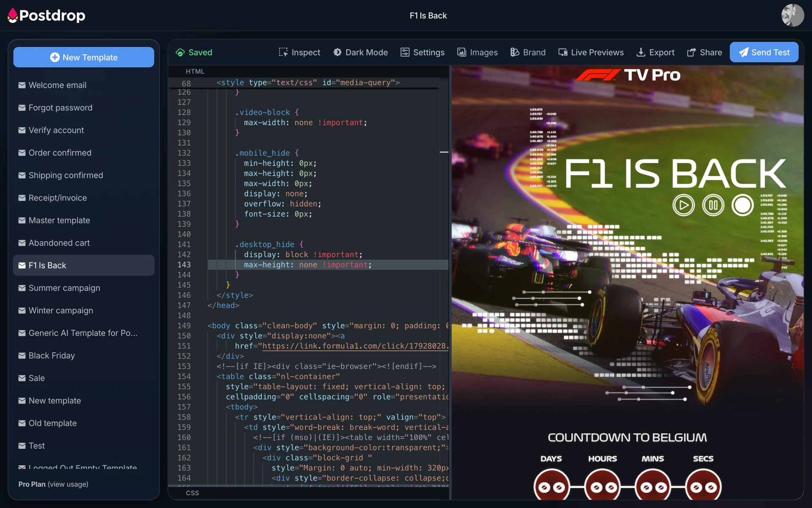Click the F1 TV Pro logo in preview

click(628, 75)
